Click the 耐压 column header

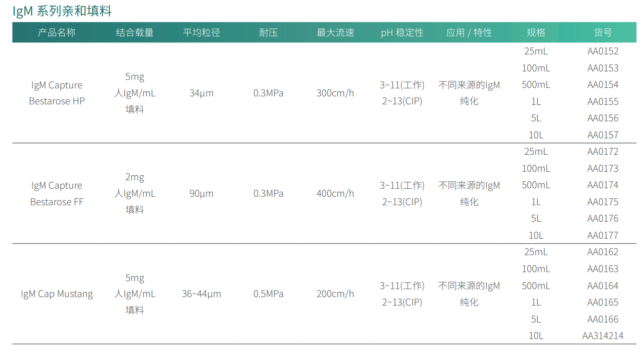click(268, 32)
